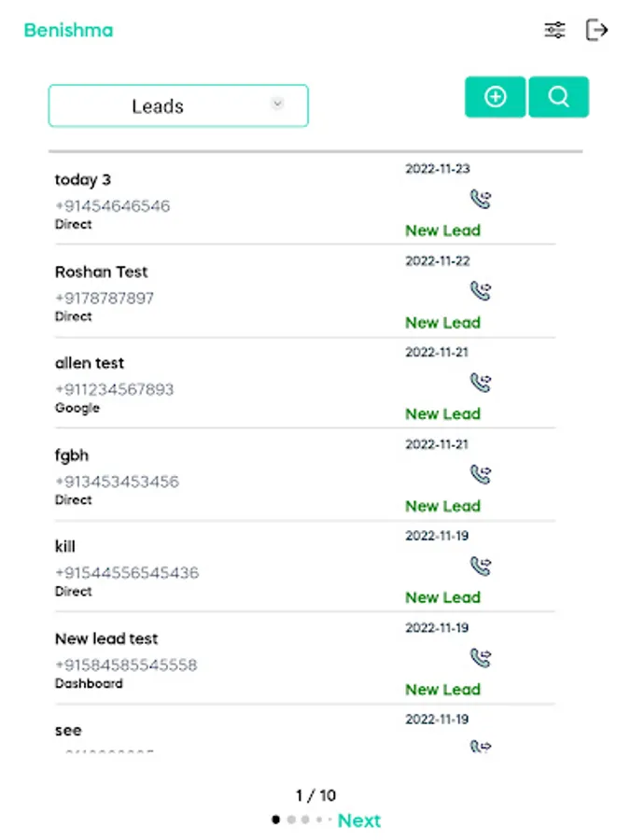630x840 pixels.
Task: Click the Leads dropdown arrow
Action: point(277,105)
